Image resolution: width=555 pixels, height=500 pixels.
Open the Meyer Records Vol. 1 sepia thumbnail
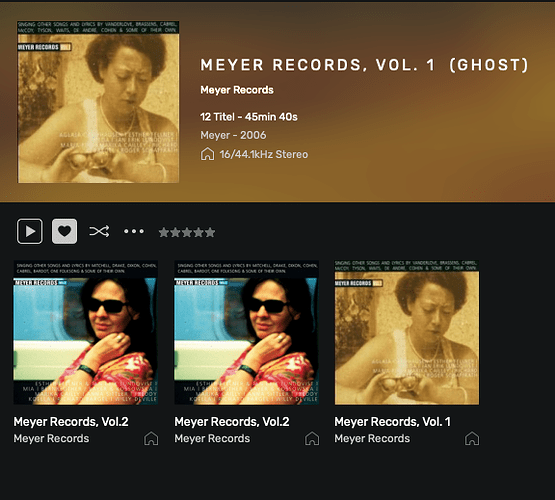coord(407,332)
